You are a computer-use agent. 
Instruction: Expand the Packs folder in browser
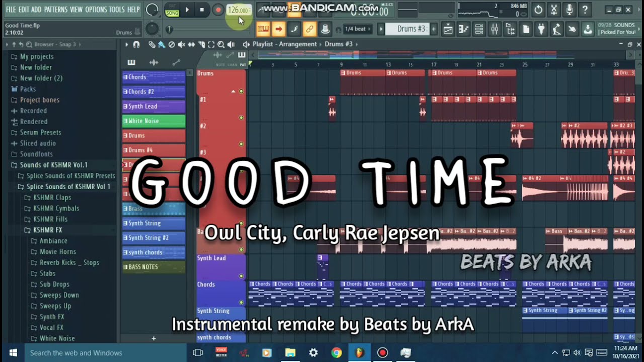coord(23,89)
